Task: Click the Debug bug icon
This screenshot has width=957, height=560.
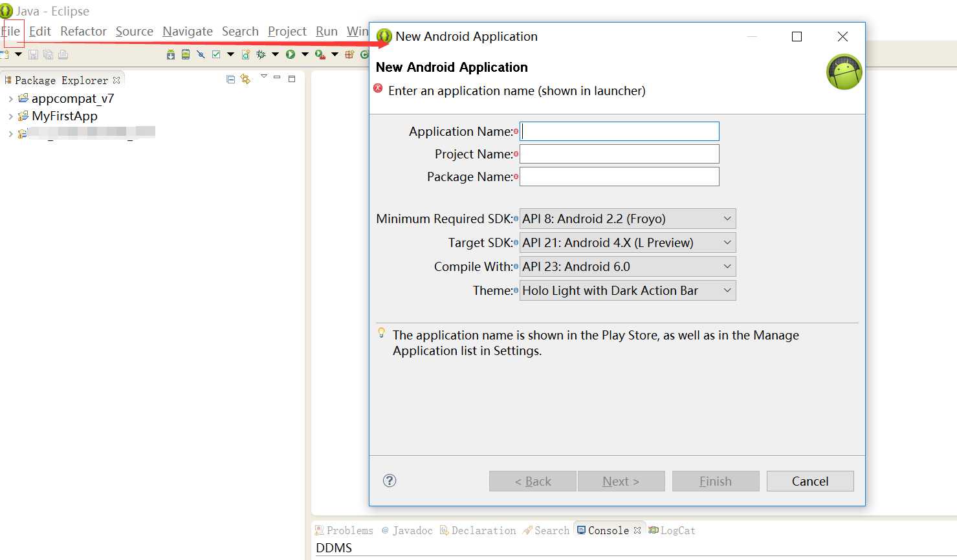Action: [x=261, y=55]
